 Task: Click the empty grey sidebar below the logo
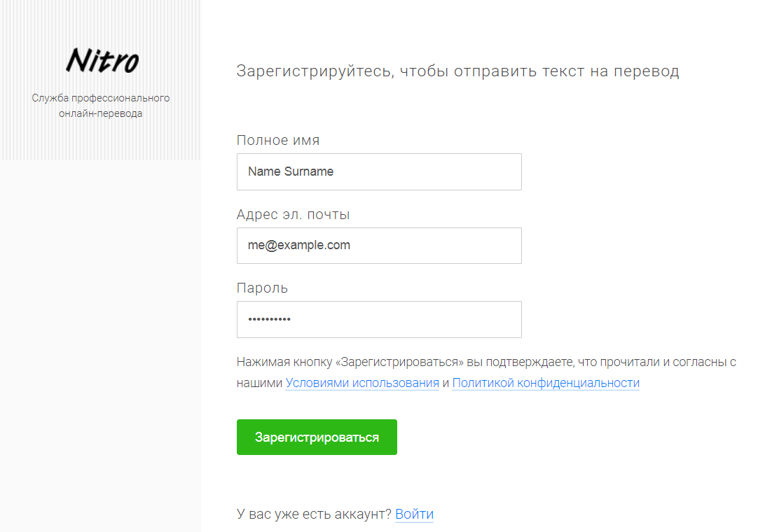coord(100,342)
